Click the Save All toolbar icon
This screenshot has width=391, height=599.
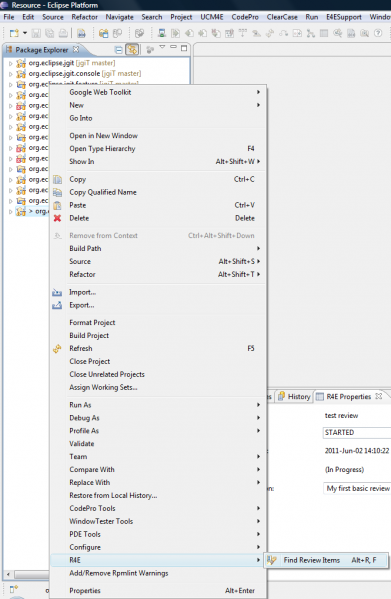coord(50,33)
